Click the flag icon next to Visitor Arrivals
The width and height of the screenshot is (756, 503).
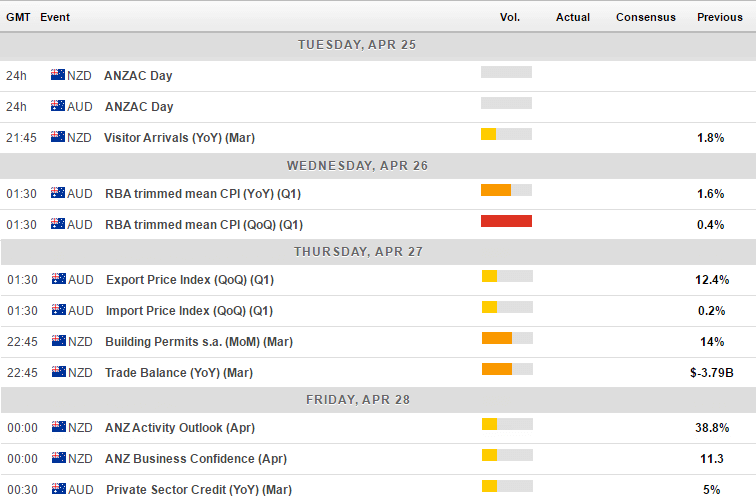pos(58,137)
